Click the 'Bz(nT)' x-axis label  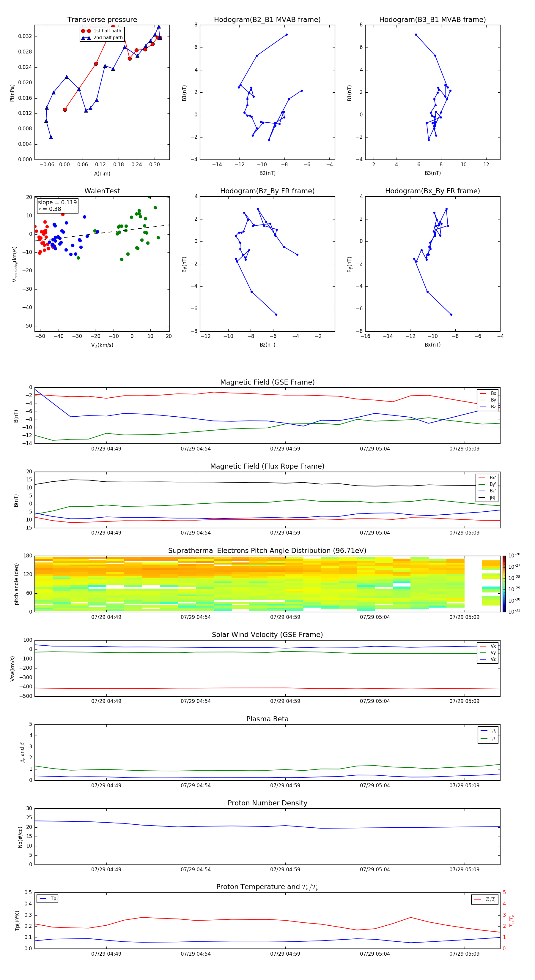coord(267,345)
